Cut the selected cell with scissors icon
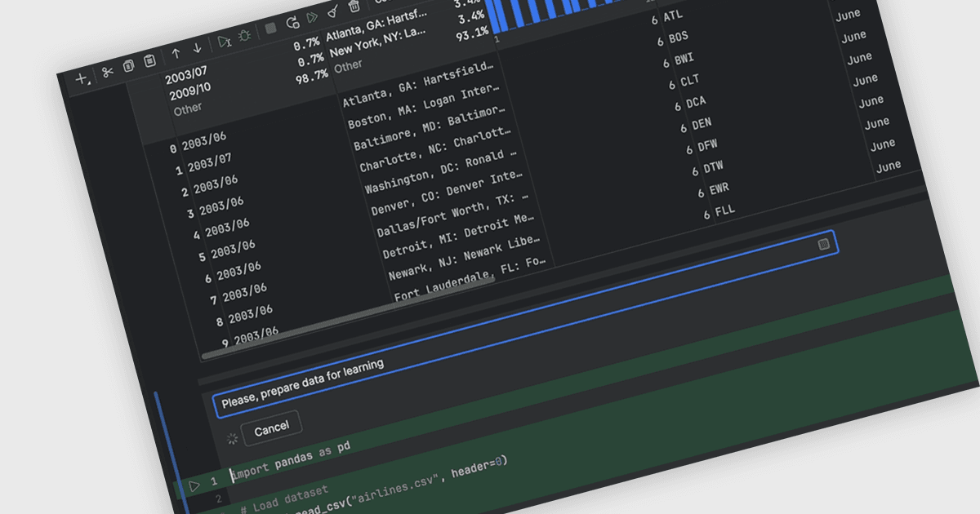Screen dimensions: 980x514 (x=107, y=73)
